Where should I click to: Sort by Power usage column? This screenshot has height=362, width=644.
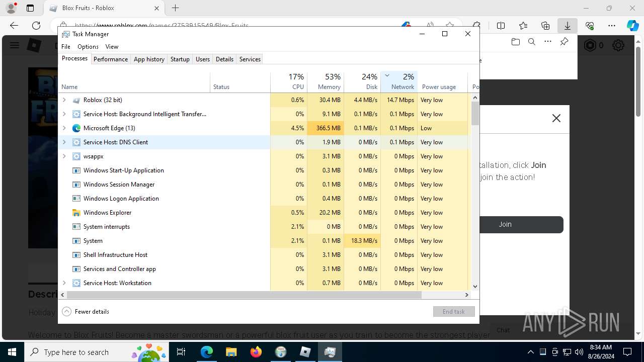click(442, 82)
